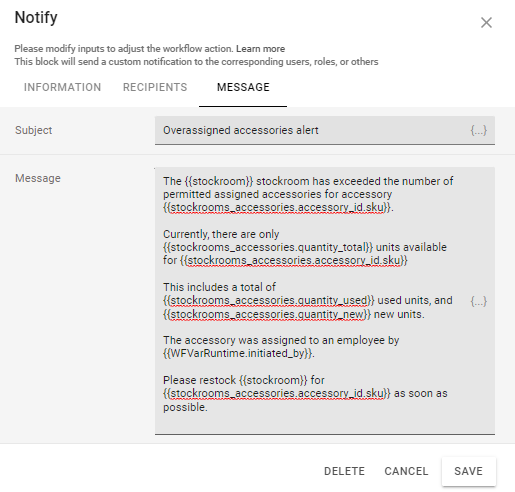The height and width of the screenshot is (492, 515).
Task: Place cursor in 'Please restock' line
Action: tap(199, 380)
